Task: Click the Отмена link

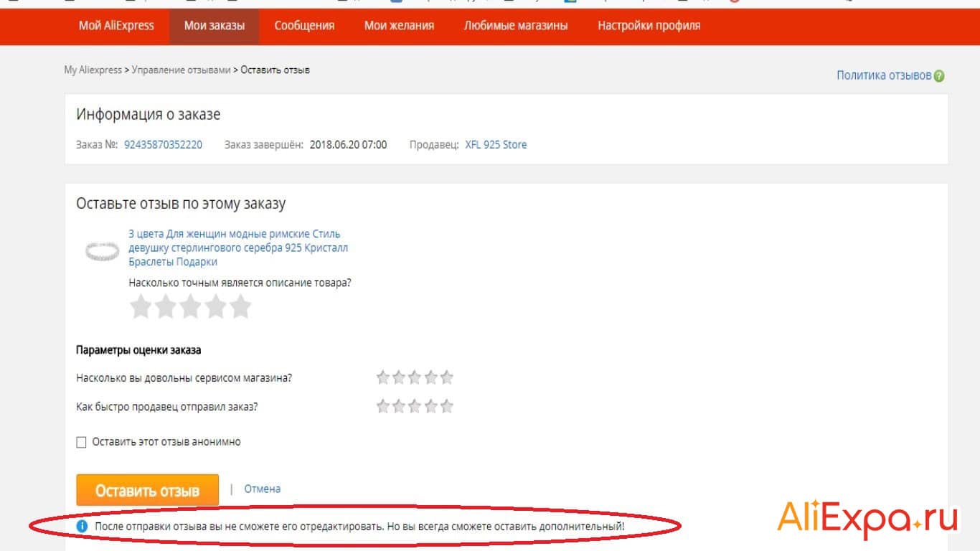Action: [263, 489]
